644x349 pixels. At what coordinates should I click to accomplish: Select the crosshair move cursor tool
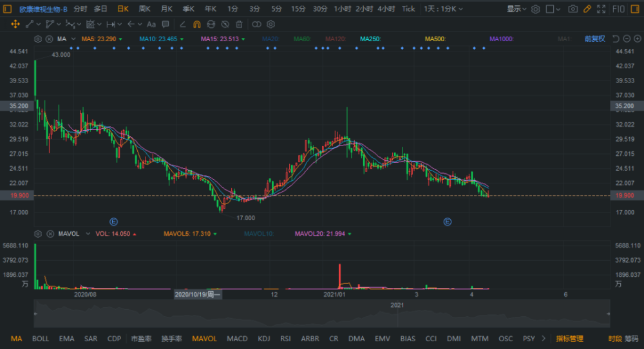(15, 24)
